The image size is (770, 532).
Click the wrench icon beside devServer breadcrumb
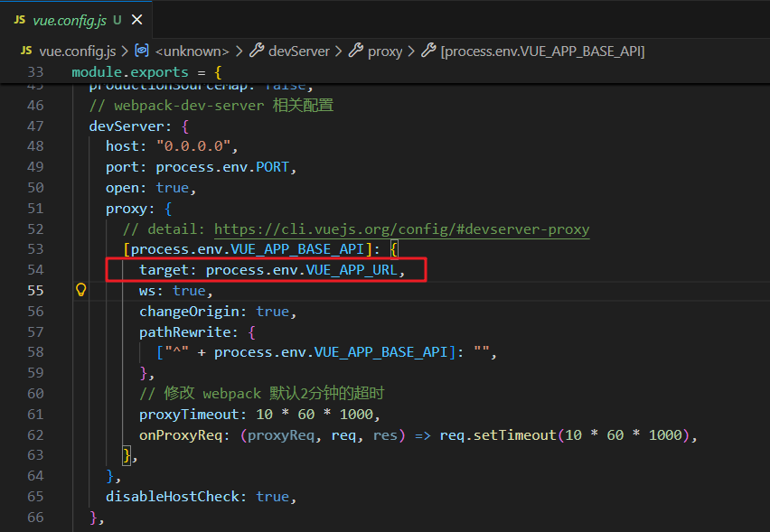click(x=257, y=51)
